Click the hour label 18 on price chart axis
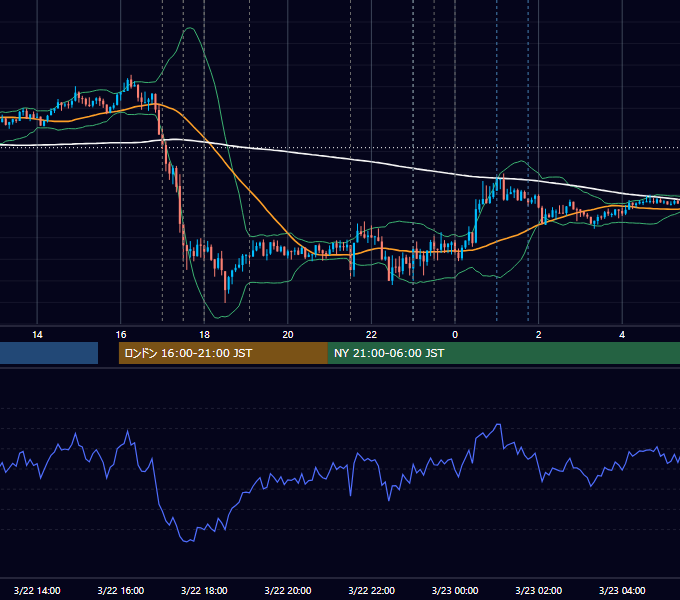The height and width of the screenshot is (600, 680). [204, 335]
